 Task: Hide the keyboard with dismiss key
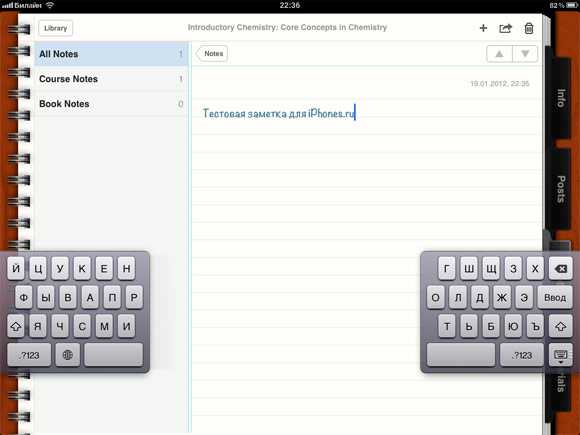click(x=561, y=355)
